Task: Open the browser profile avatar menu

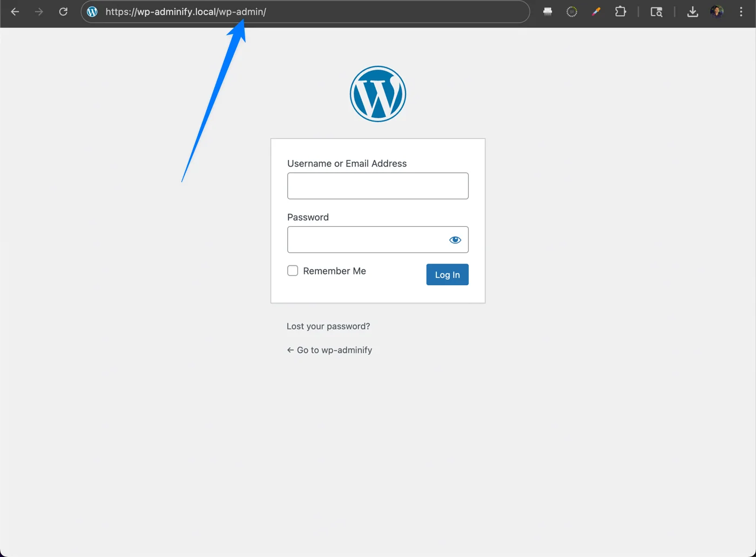Action: tap(717, 11)
